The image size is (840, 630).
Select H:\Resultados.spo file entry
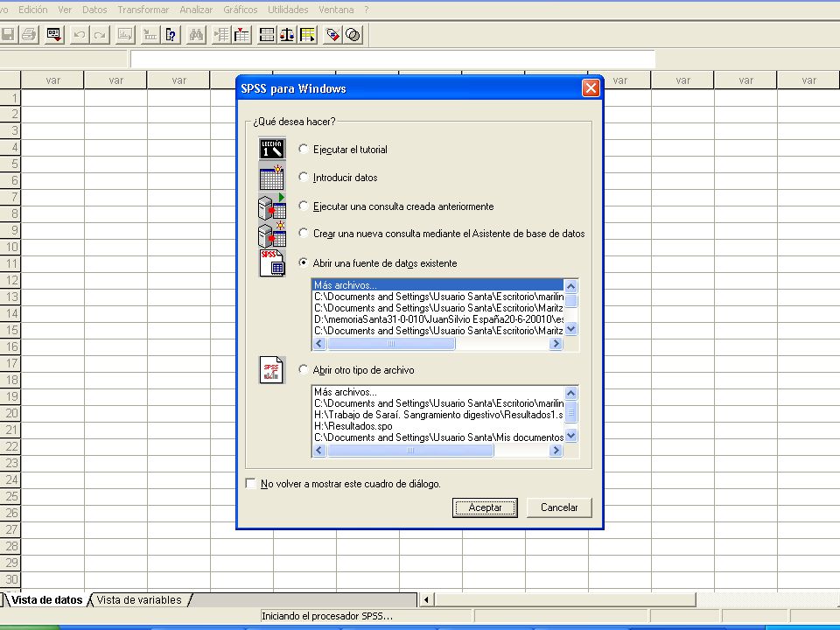437,426
